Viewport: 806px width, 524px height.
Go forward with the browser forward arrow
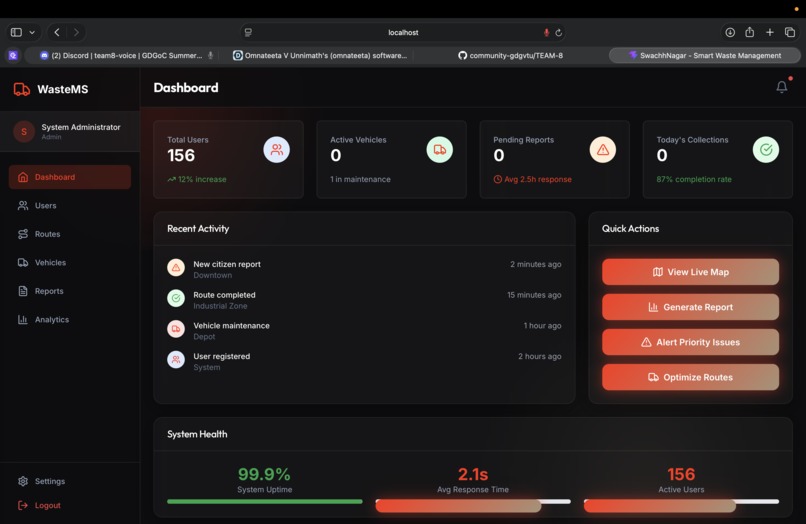click(x=76, y=32)
